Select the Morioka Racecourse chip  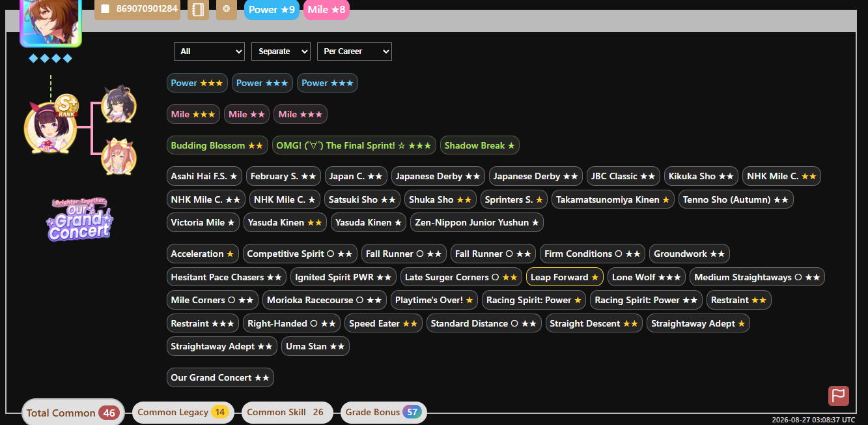click(x=324, y=300)
